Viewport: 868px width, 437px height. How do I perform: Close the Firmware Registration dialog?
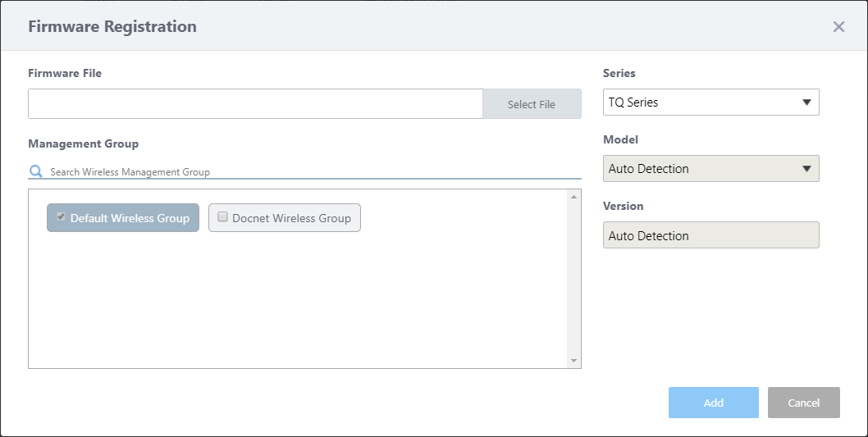point(838,27)
